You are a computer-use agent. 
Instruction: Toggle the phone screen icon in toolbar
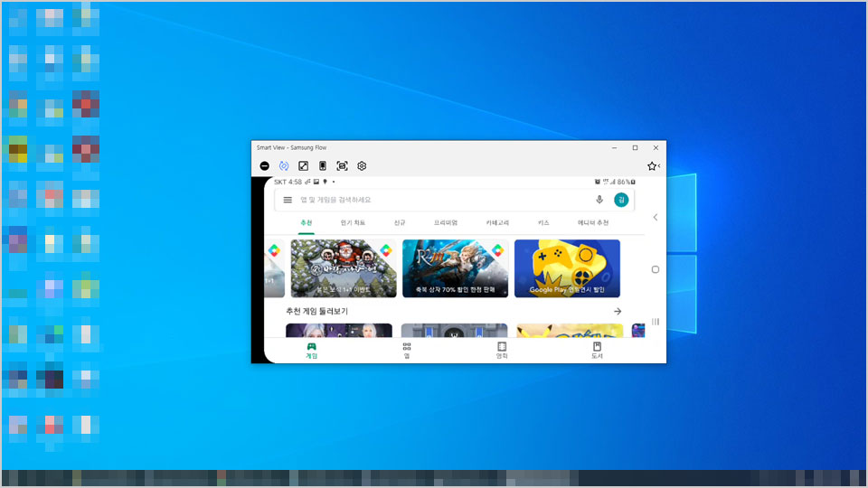pyautogui.click(x=323, y=166)
